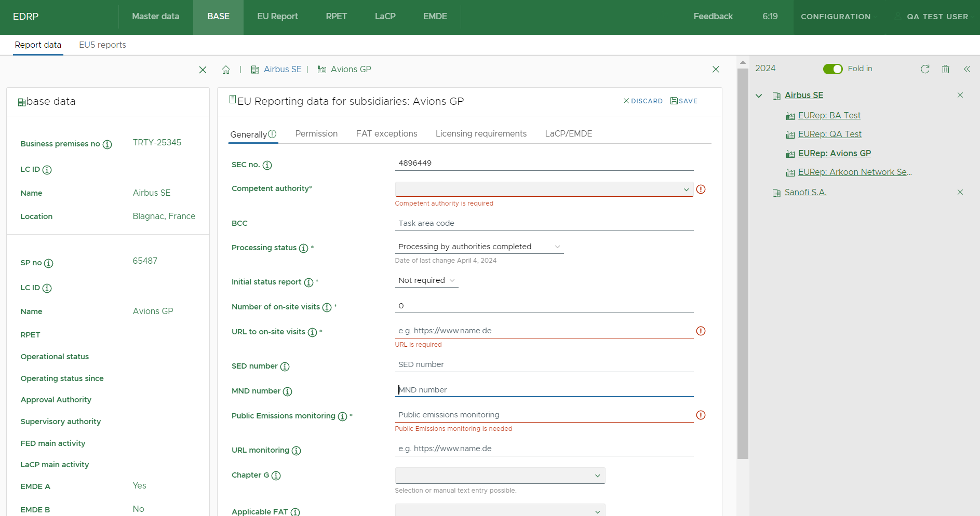This screenshot has height=516, width=980.
Task: Turn off the Fold in toggle
Action: pos(833,69)
